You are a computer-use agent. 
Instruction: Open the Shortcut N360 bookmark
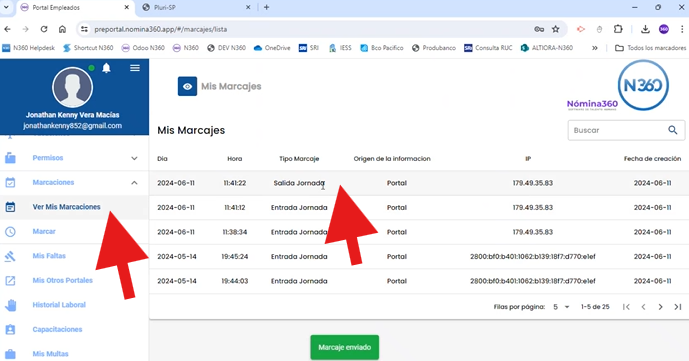(x=88, y=48)
